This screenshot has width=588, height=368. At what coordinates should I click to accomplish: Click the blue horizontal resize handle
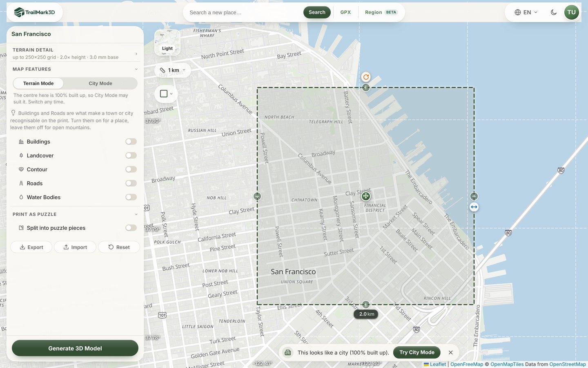click(474, 207)
